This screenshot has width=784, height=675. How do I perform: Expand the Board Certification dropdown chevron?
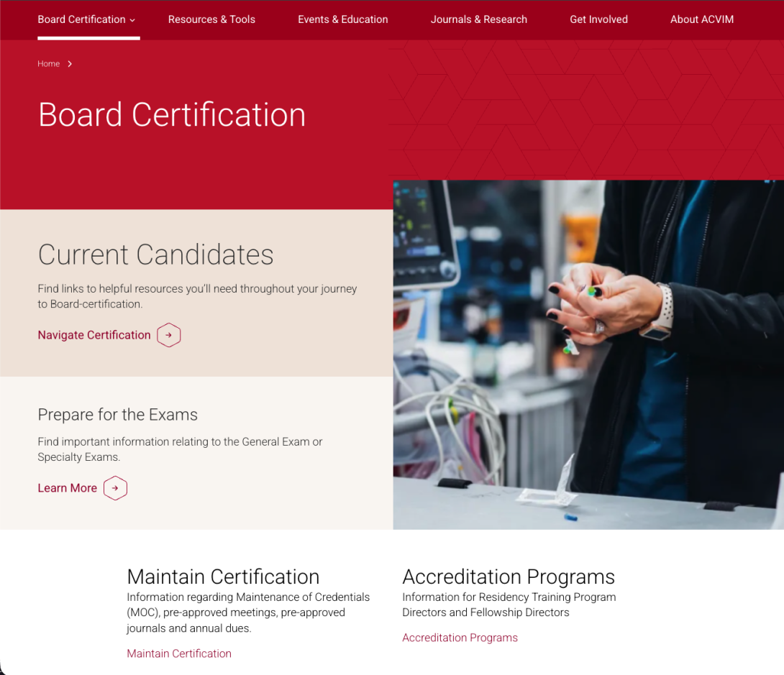132,20
